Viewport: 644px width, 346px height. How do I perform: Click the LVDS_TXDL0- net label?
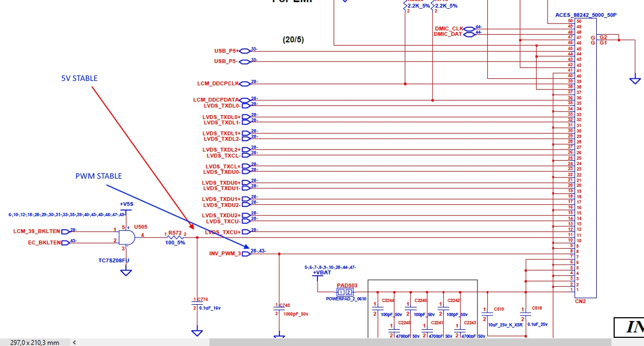coord(222,106)
